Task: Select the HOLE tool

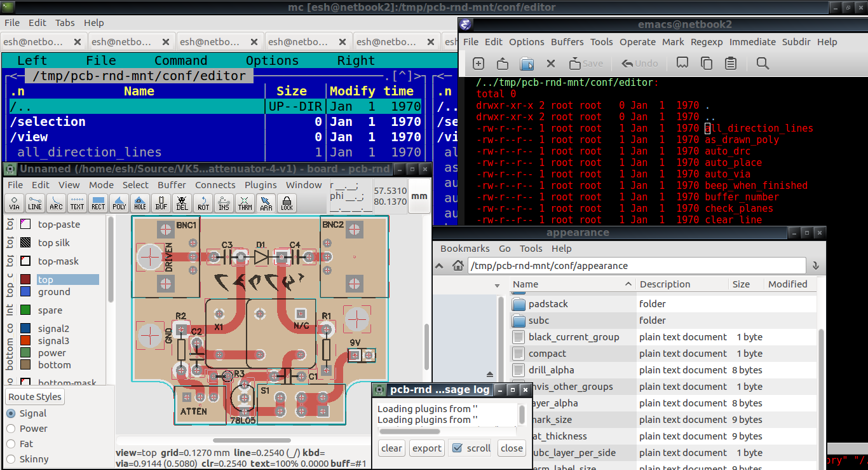Action: [x=140, y=204]
